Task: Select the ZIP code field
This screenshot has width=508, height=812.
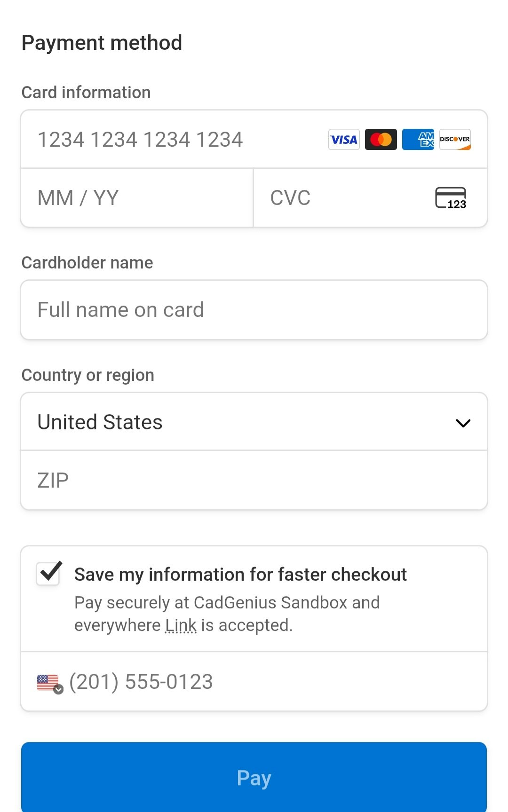Action: point(254,481)
